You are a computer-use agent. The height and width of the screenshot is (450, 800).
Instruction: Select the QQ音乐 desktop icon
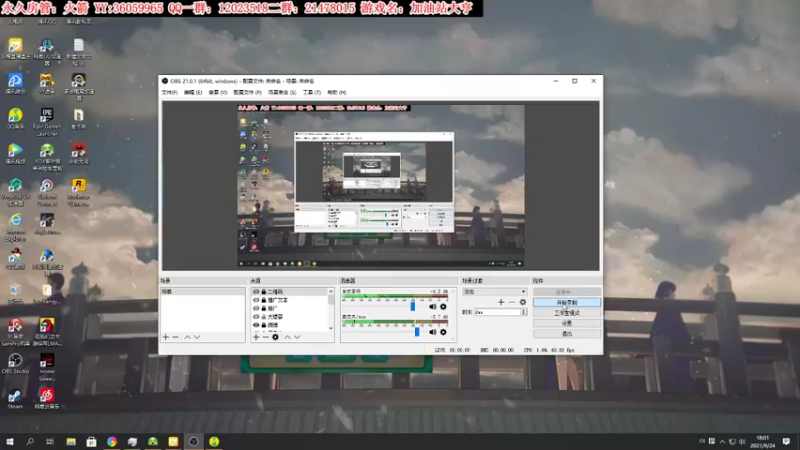pos(15,118)
